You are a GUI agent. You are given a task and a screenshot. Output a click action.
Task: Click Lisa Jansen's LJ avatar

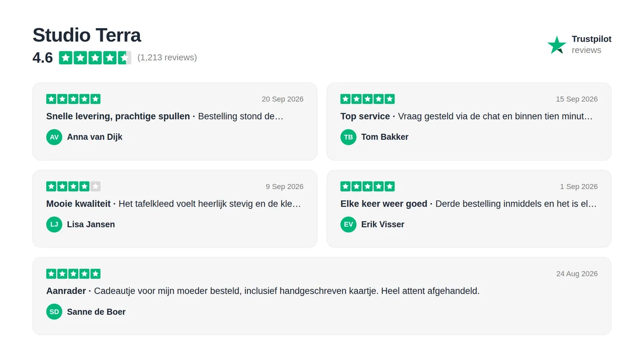click(x=54, y=224)
